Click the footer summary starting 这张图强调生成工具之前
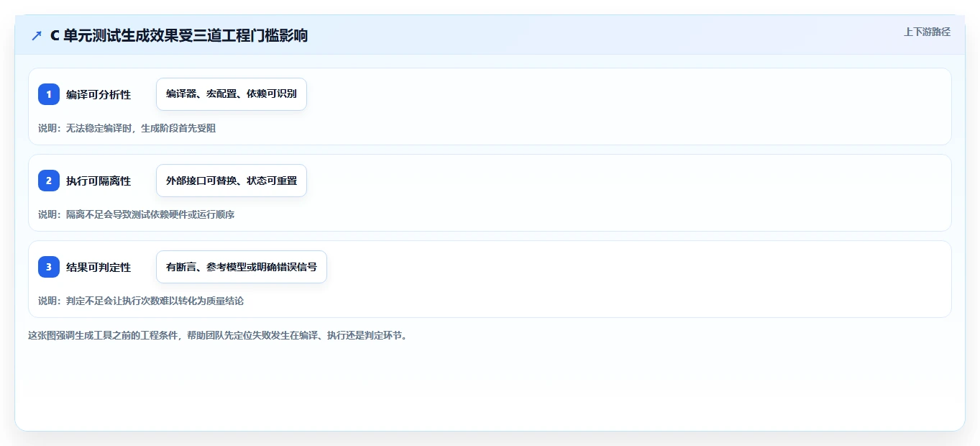 point(218,336)
